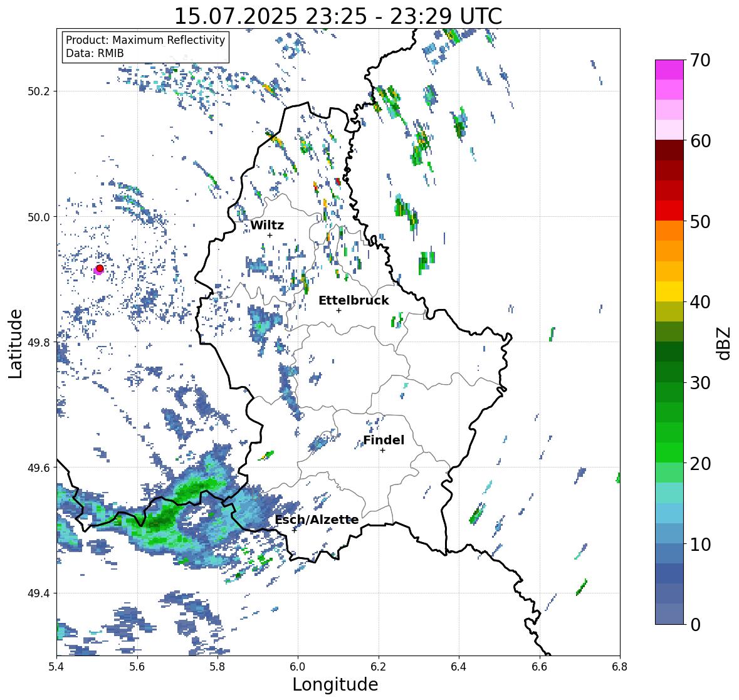Select the Ettelbruck city label
The width and height of the screenshot is (739, 700).
pos(354,300)
